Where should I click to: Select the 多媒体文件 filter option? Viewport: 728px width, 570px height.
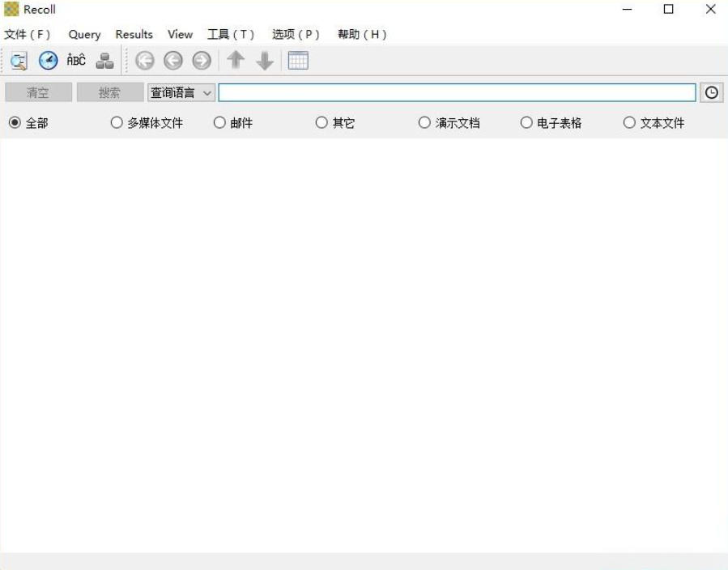pyautogui.click(x=117, y=123)
